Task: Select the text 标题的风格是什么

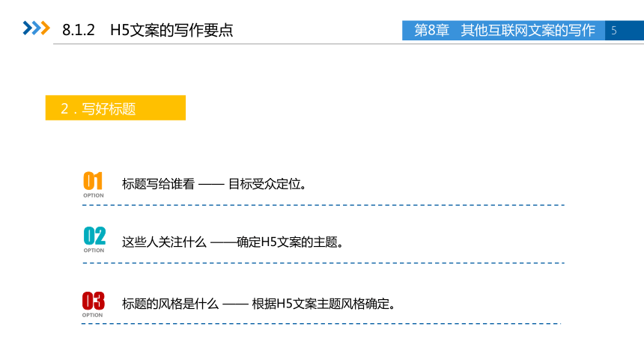Action: pyautogui.click(x=170, y=304)
